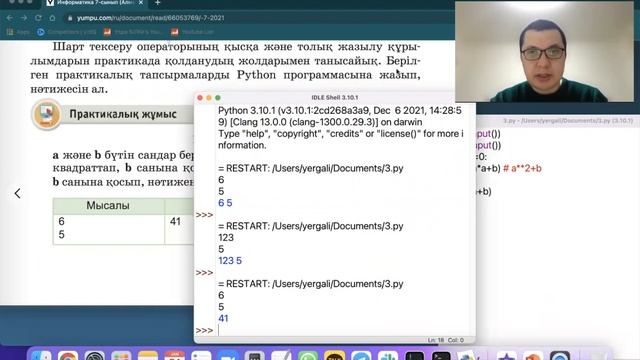This screenshot has height=360, width=640.
Task: Go back in the browser
Action: point(10,18)
